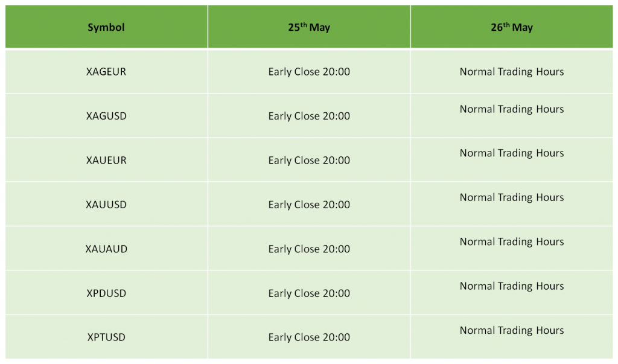Select XAUEUR Normal Trading Hours cell

(512, 160)
